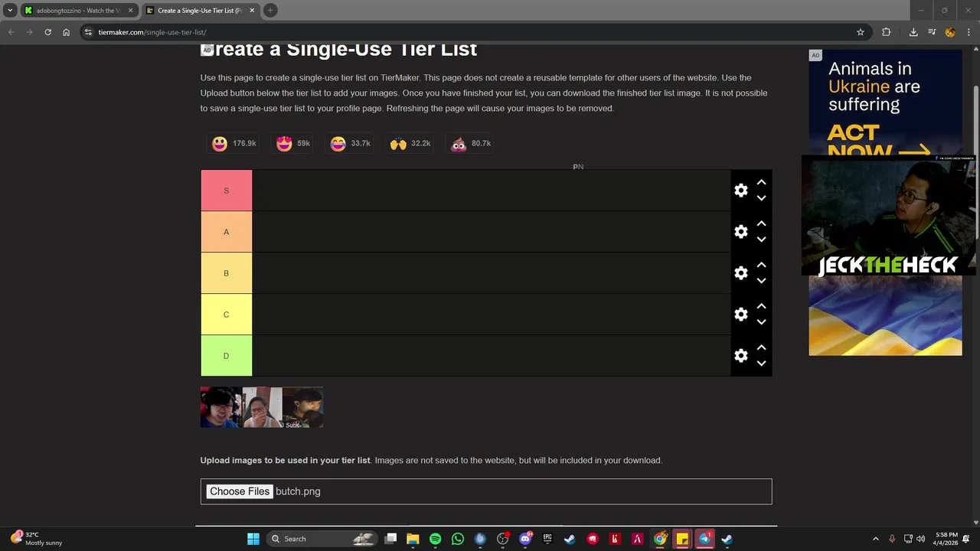Show hidden system tray icons

pyautogui.click(x=876, y=539)
